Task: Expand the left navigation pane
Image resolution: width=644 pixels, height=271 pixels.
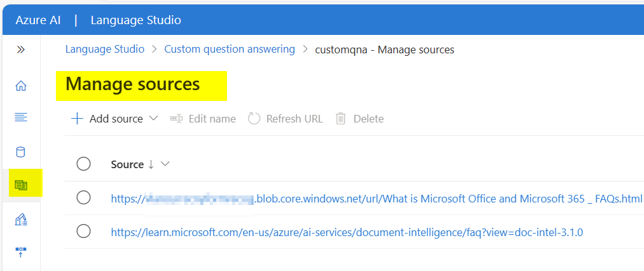Action: coord(20,50)
